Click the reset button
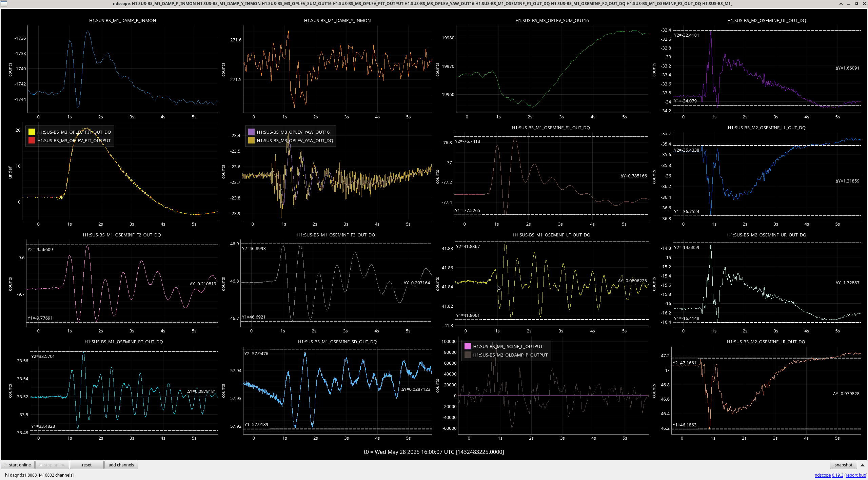This screenshot has width=868, height=480. pyautogui.click(x=87, y=465)
